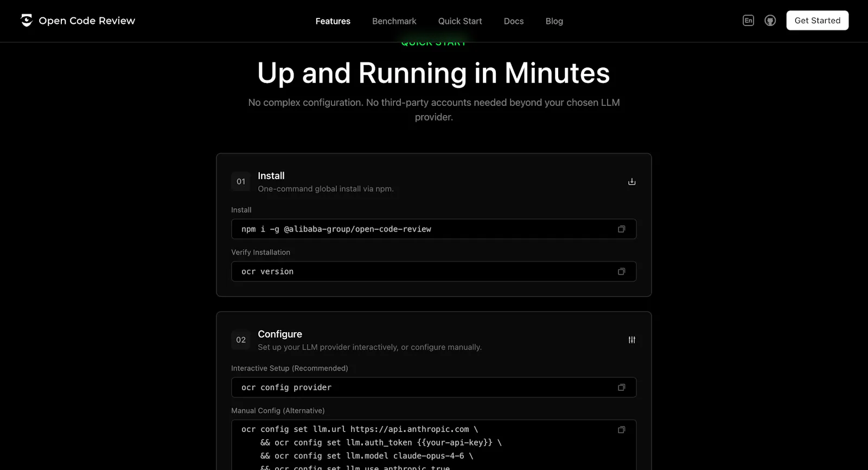Open the Benchmark nav item
This screenshot has height=470, width=868.
coord(394,21)
